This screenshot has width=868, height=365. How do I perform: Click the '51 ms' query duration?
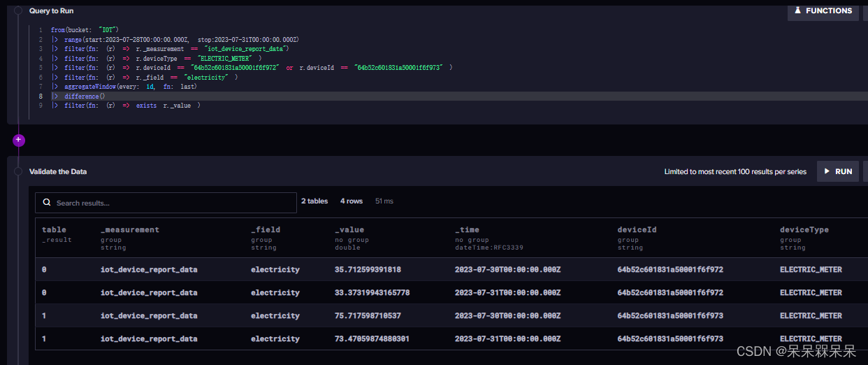coord(384,201)
